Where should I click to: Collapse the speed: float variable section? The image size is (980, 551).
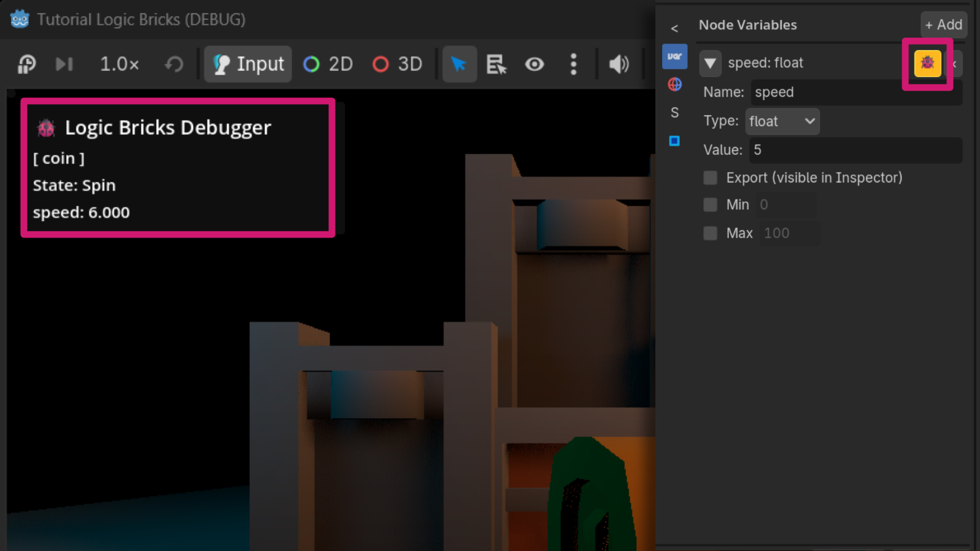pos(710,63)
